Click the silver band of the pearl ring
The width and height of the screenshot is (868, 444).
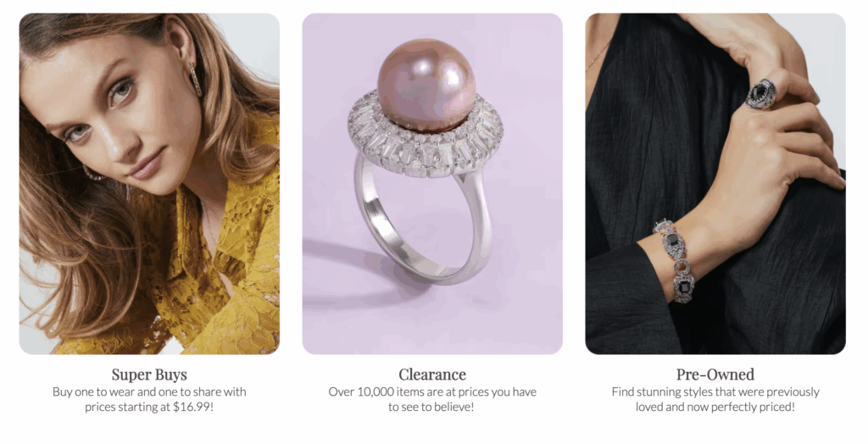(422, 226)
